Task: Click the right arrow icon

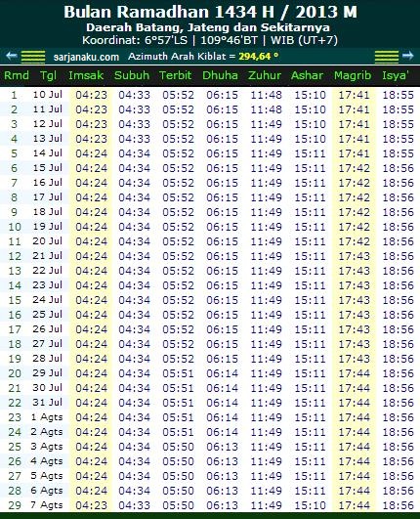Action: coord(407,56)
